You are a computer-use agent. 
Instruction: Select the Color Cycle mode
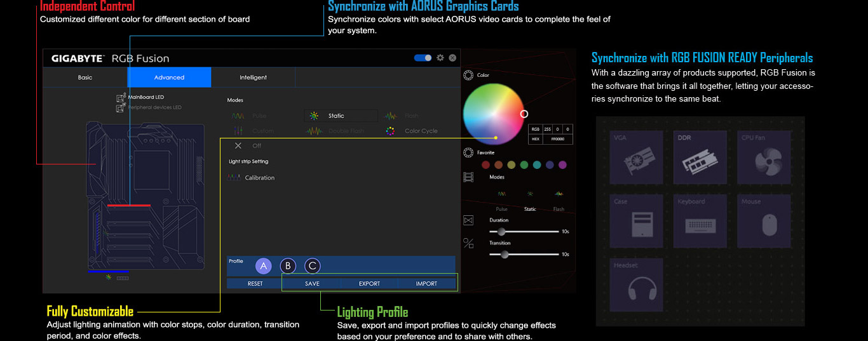click(x=412, y=131)
